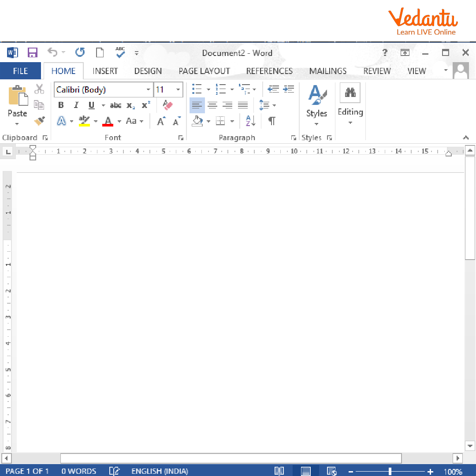Open the font size dropdown

[x=178, y=90]
